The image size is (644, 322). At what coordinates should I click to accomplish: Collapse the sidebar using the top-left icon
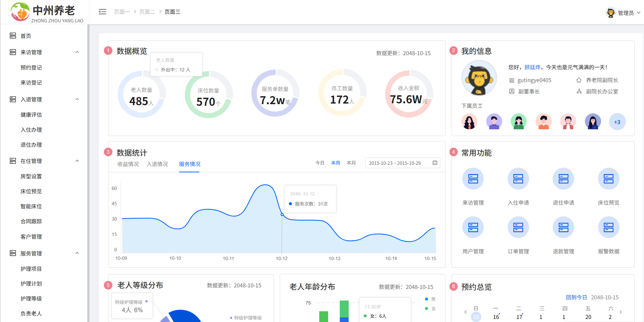pos(102,11)
